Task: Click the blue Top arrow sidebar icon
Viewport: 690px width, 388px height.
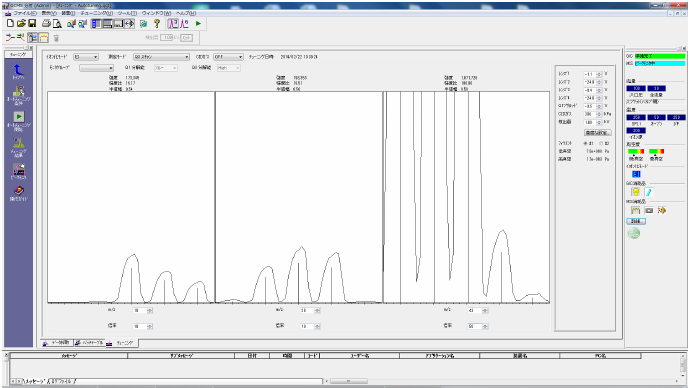Action: pyautogui.click(x=18, y=70)
